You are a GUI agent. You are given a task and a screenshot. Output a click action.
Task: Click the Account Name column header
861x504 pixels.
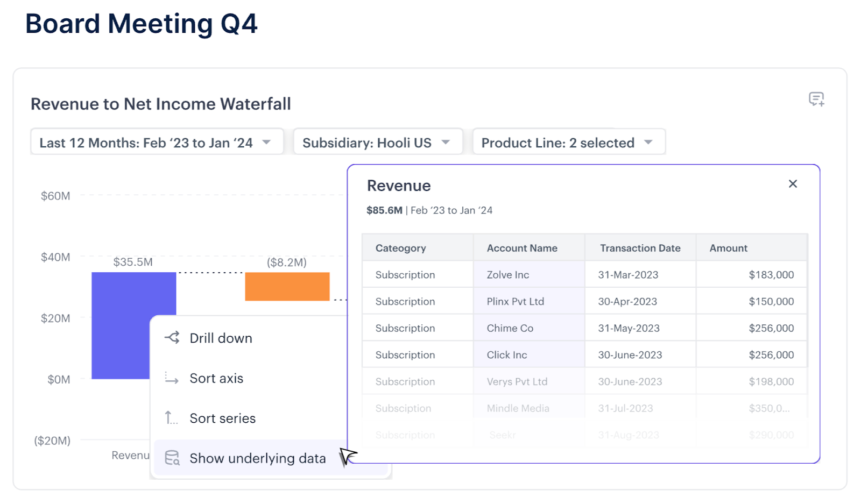[521, 247]
